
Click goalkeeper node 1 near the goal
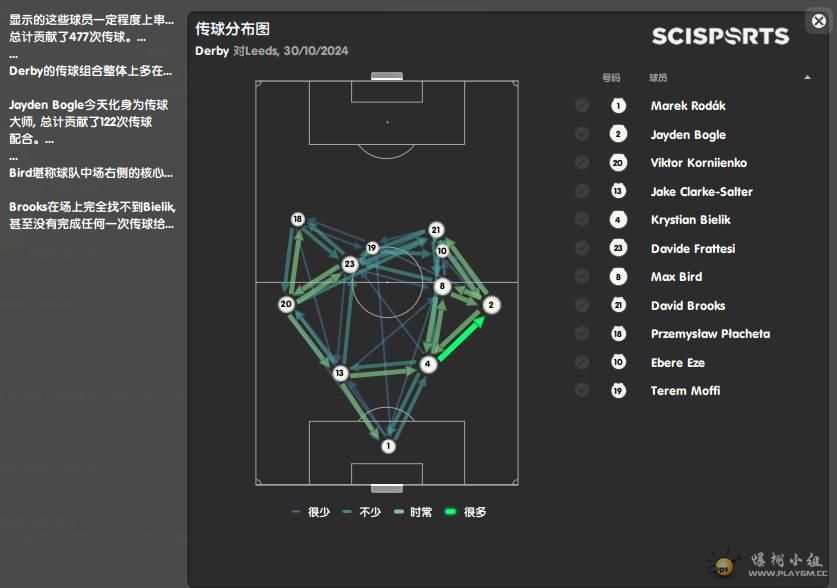(x=388, y=446)
